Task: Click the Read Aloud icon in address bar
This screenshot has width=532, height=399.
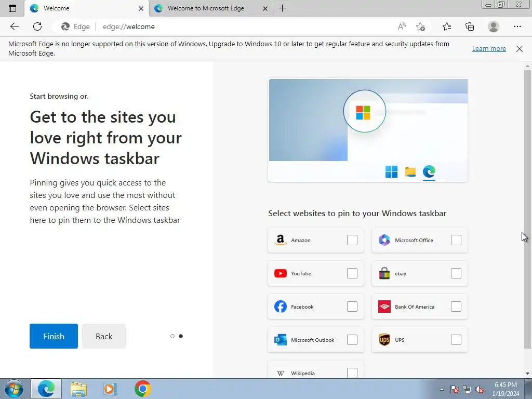Action: click(x=402, y=26)
